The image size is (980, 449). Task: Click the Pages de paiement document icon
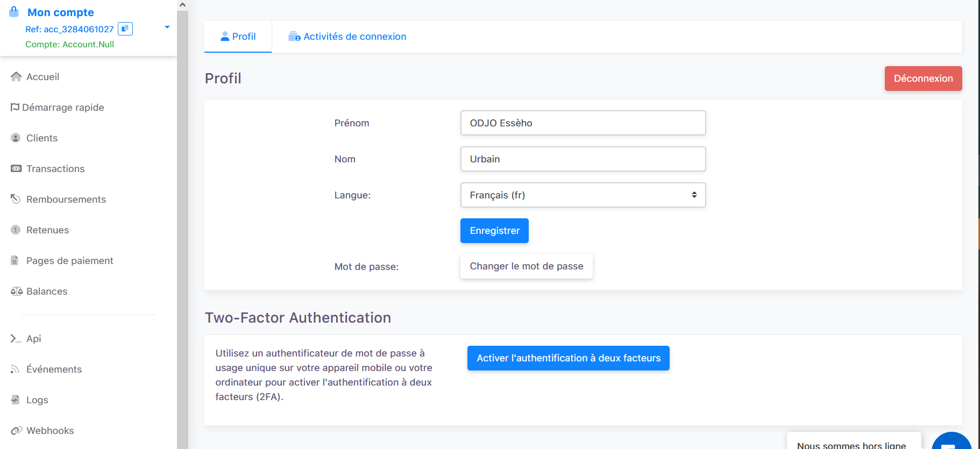15,260
